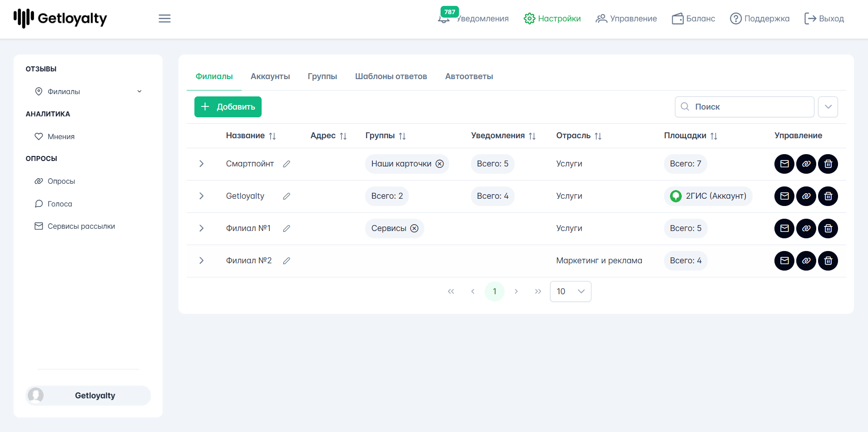The height and width of the screenshot is (432, 868).
Task: Open Настройки in the top menu
Action: (552, 19)
